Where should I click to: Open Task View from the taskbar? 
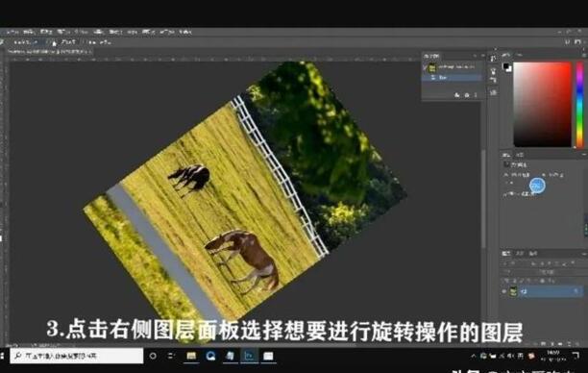(x=171, y=356)
